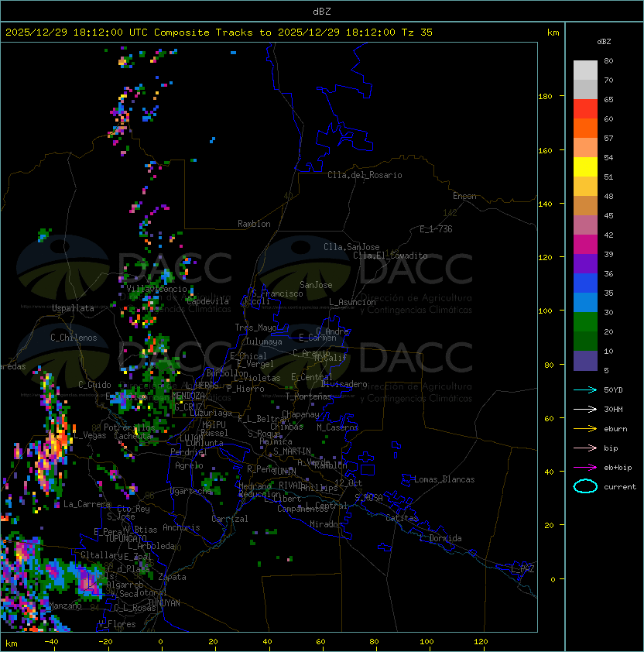Click the 'Capdevila' map label

[x=207, y=301]
